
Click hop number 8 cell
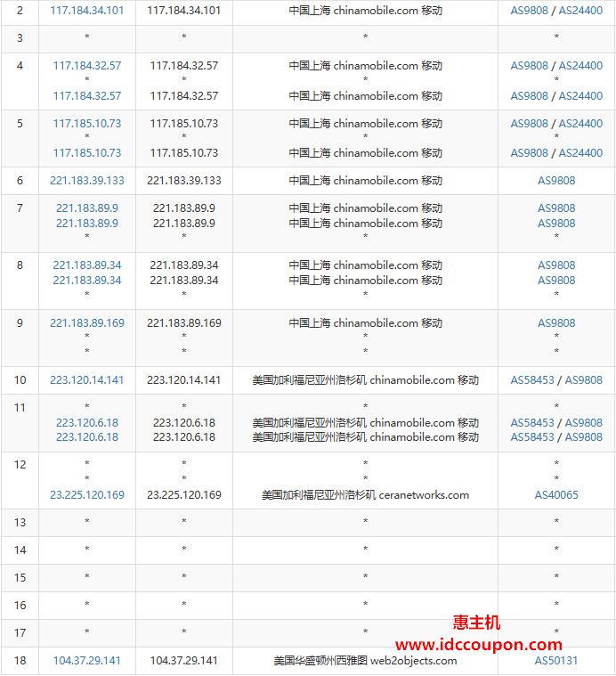(x=20, y=281)
